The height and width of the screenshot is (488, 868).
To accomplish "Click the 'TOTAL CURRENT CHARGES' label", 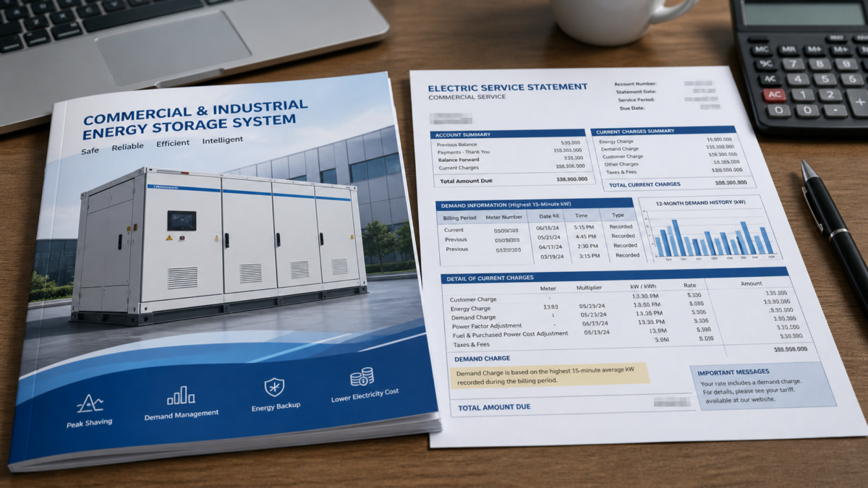I will click(644, 185).
